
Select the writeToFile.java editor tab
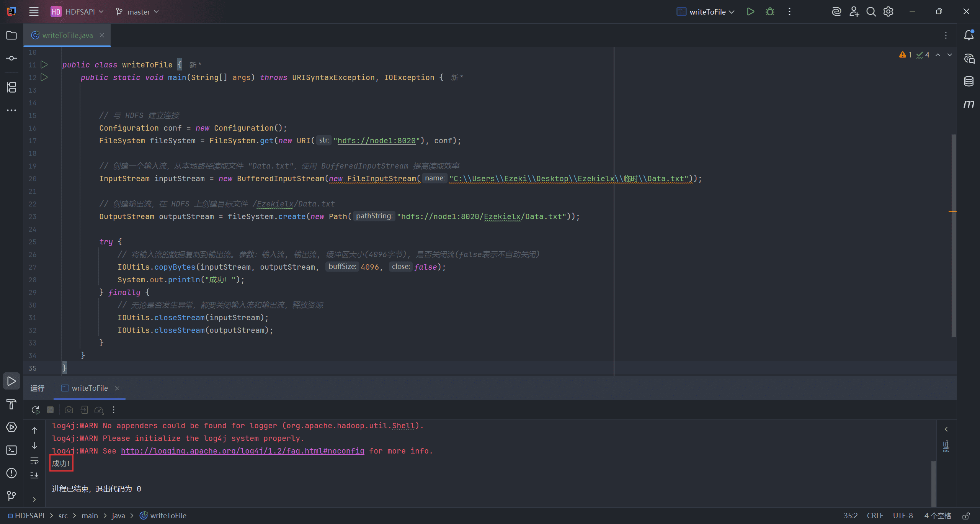pyautogui.click(x=67, y=35)
